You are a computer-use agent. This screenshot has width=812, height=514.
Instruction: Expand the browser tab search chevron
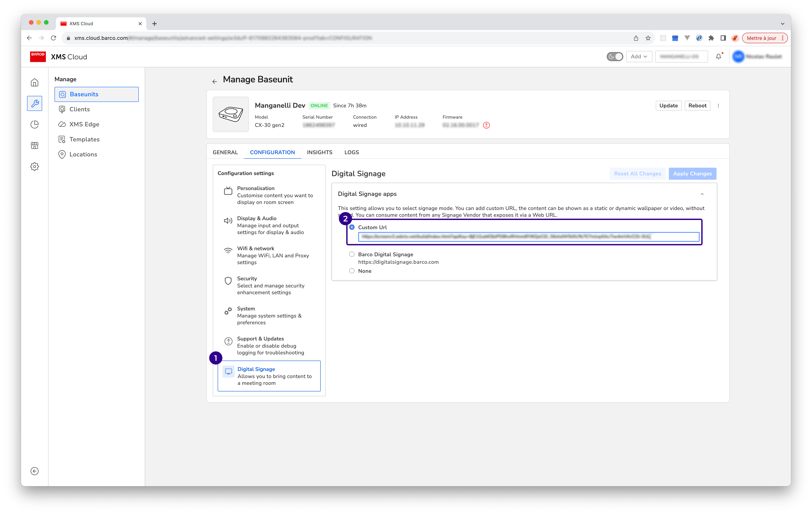pos(782,24)
